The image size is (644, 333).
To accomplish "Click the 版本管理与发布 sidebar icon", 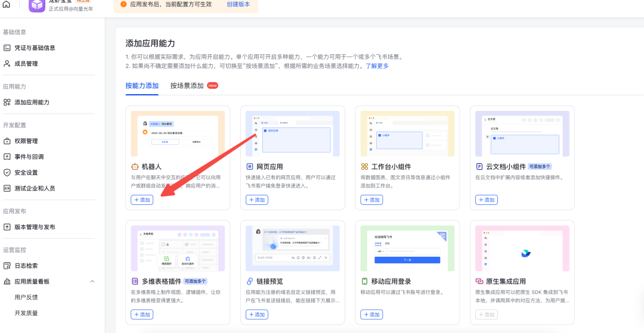I will click(7, 227).
